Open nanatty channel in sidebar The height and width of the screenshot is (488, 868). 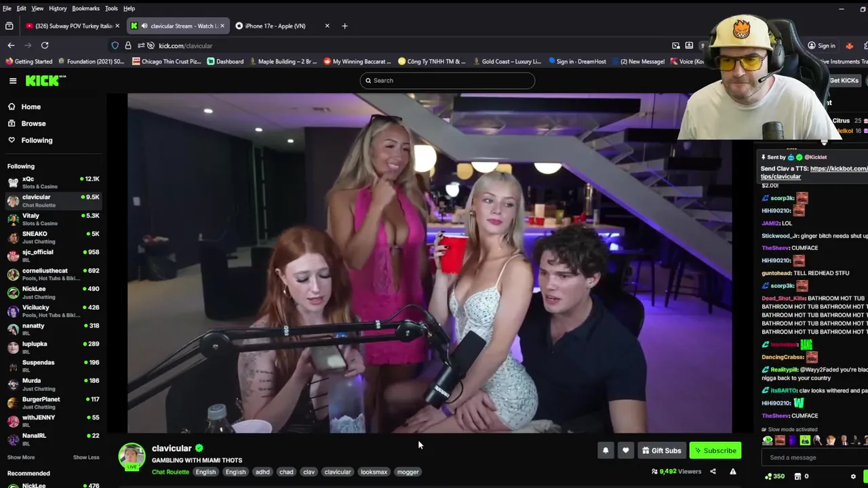point(53,329)
